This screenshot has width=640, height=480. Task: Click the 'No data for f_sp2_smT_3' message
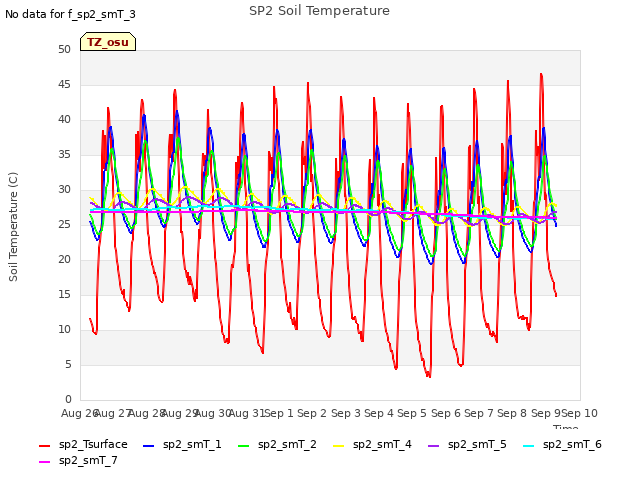(70, 14)
